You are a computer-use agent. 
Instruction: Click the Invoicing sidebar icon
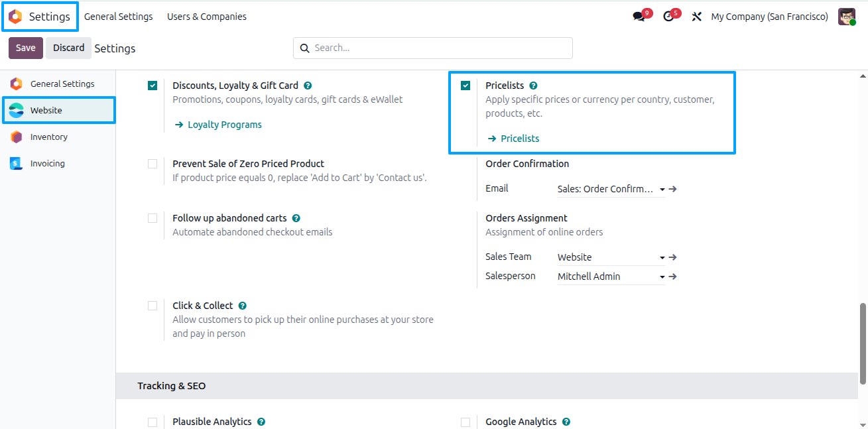click(x=17, y=163)
